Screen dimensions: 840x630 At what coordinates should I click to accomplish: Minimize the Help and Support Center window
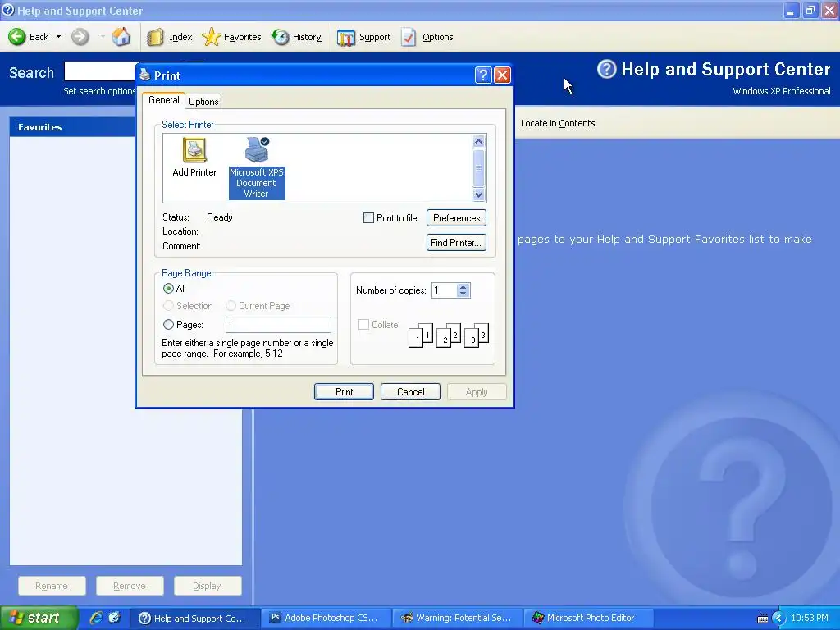pyautogui.click(x=792, y=10)
